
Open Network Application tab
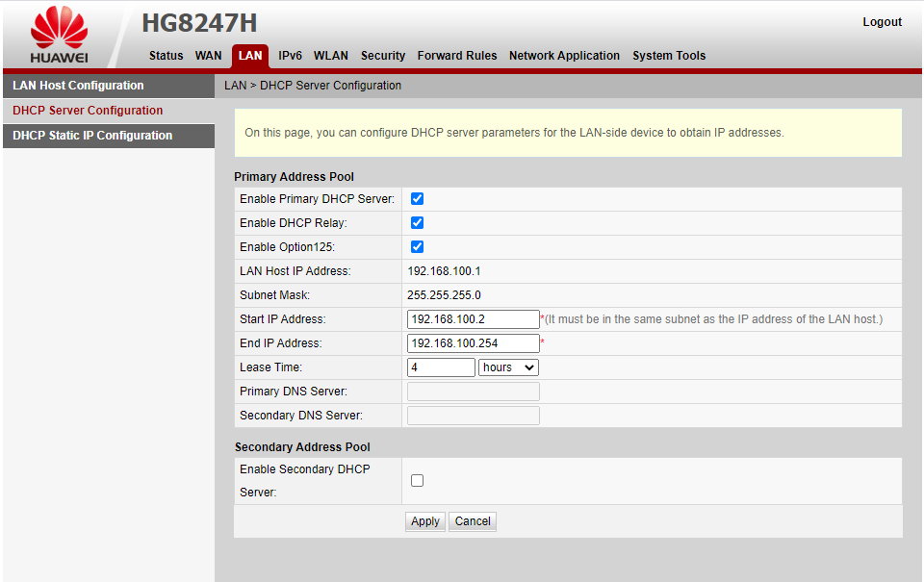565,56
